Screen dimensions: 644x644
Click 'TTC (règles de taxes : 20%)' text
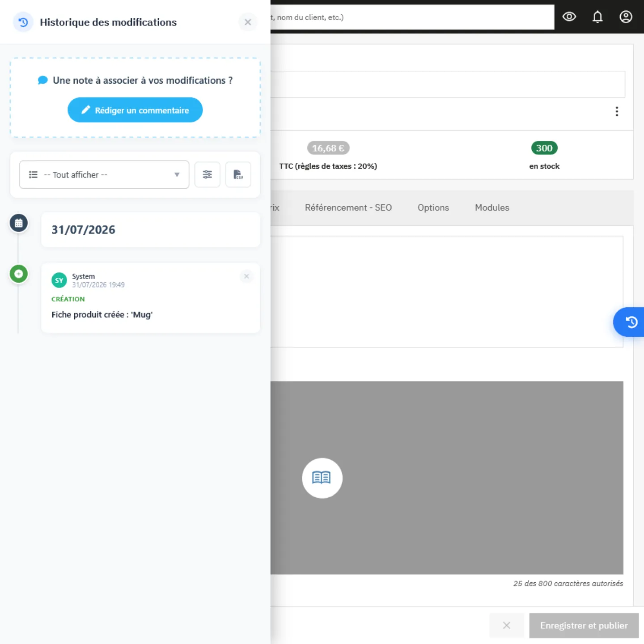tap(328, 166)
